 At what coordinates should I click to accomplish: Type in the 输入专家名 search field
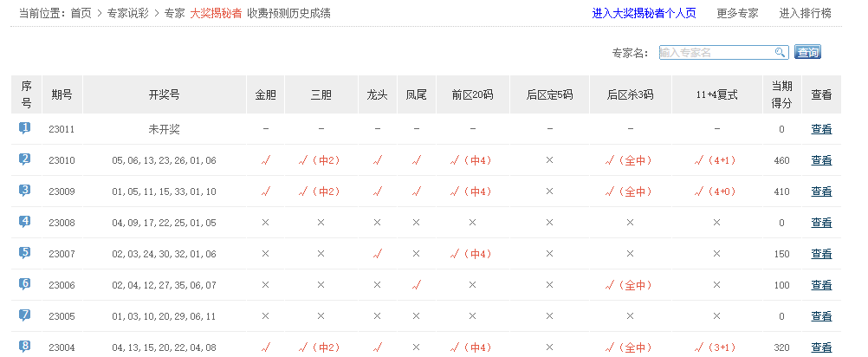[x=716, y=52]
